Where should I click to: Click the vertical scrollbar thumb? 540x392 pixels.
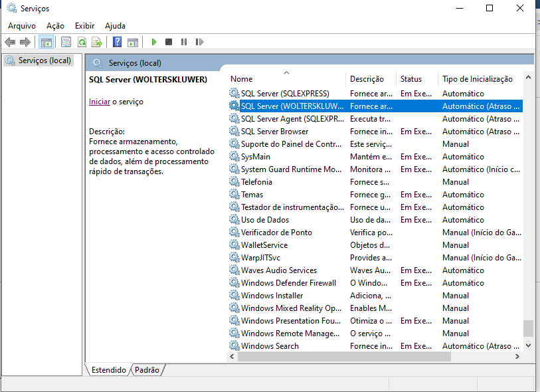[528, 328]
